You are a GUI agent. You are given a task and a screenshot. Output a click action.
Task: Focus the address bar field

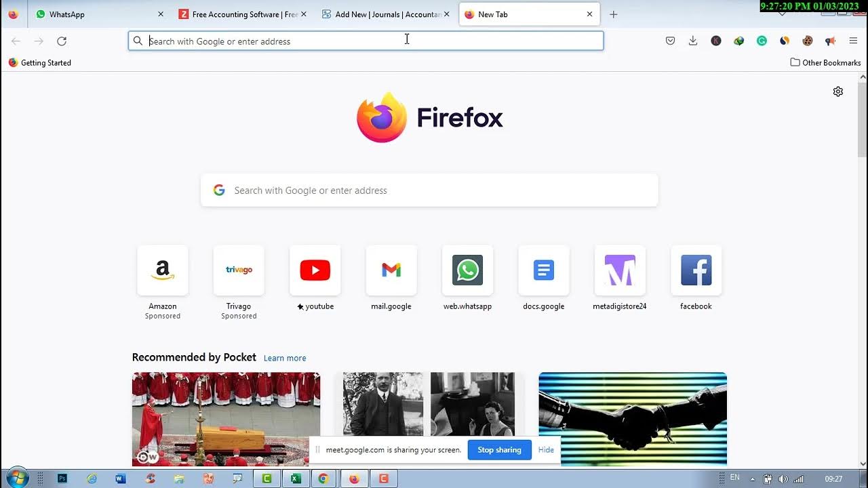coord(366,41)
